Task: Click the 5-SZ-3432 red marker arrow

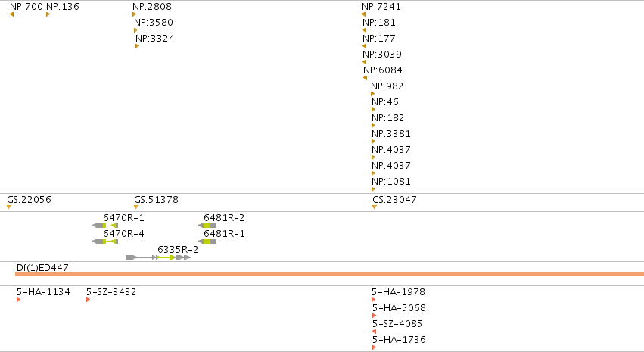Action: (89, 300)
